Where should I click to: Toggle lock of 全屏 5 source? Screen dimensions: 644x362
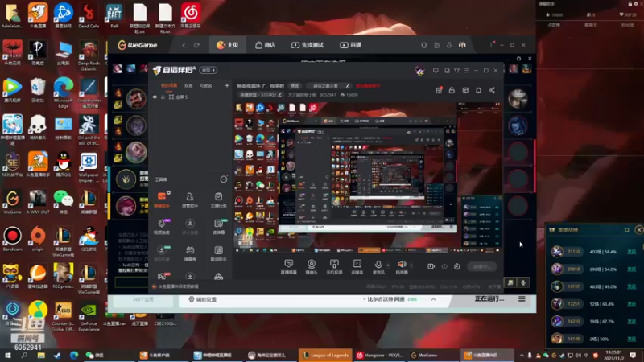(x=163, y=97)
